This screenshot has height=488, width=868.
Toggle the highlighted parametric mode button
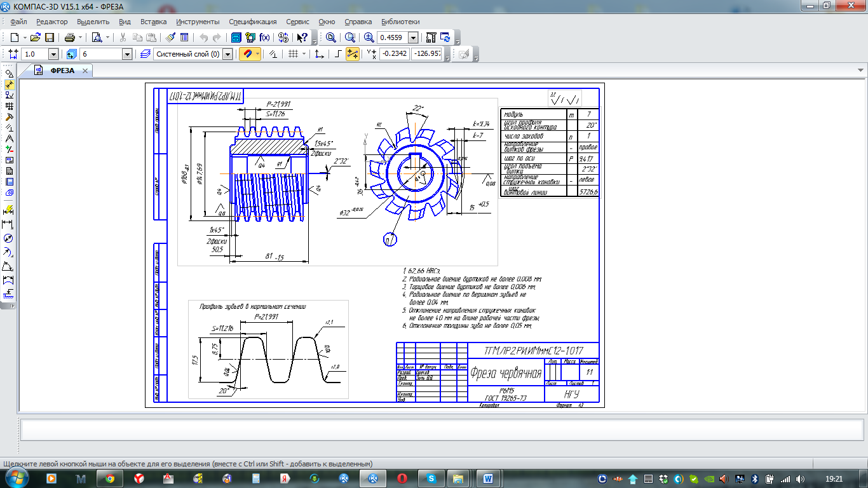click(x=353, y=54)
